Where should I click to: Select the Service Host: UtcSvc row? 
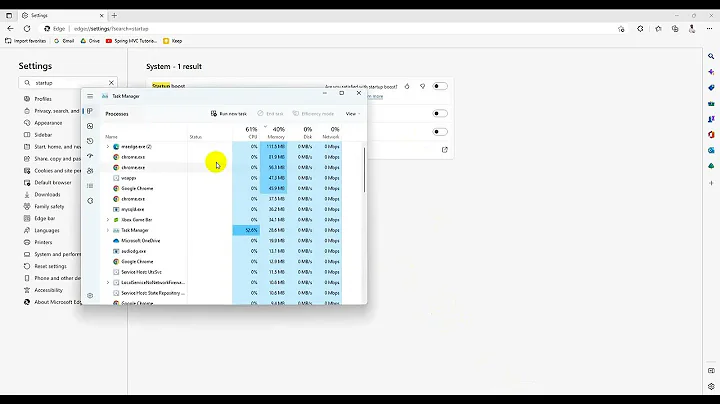pyautogui.click(x=223, y=272)
